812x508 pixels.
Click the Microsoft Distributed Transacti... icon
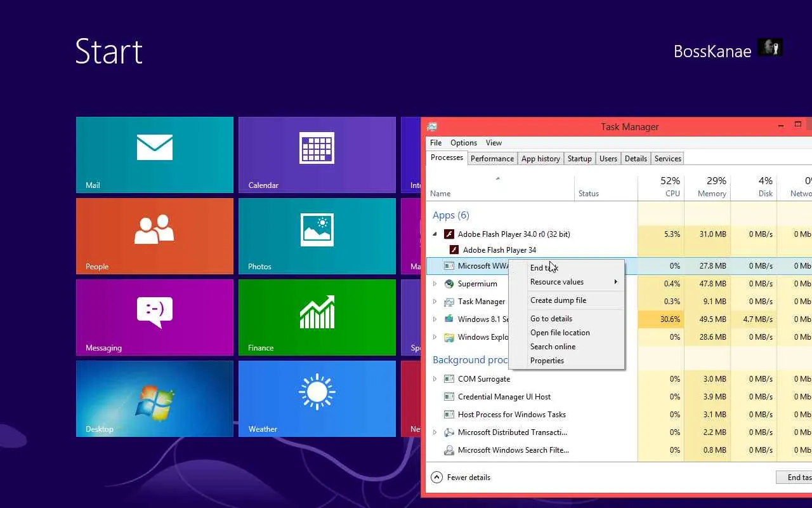(x=449, y=432)
